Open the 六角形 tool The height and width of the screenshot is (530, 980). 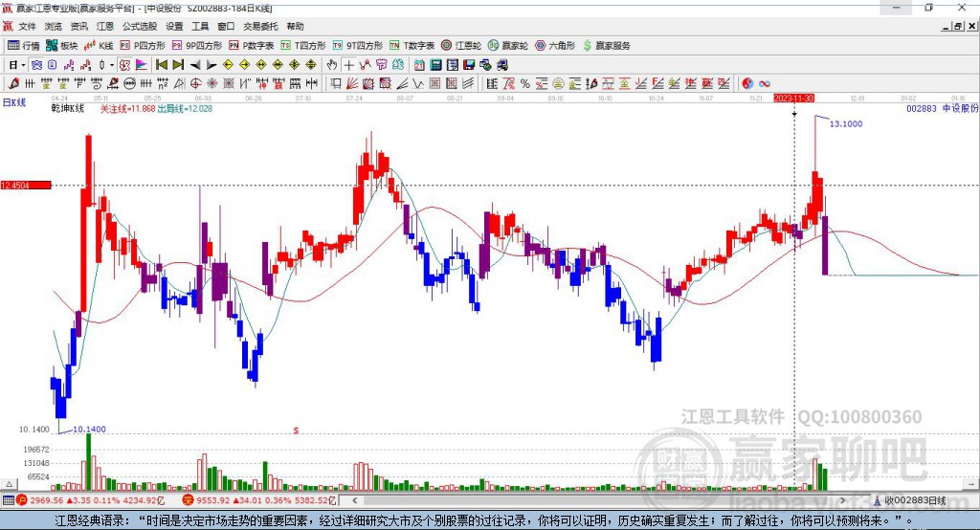[555, 46]
